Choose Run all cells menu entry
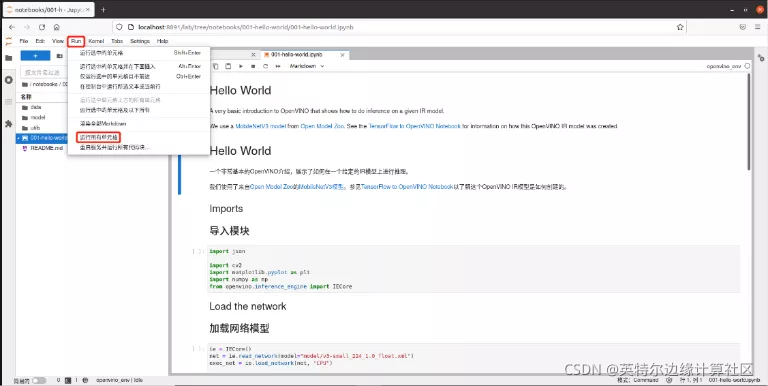 pos(139,137)
